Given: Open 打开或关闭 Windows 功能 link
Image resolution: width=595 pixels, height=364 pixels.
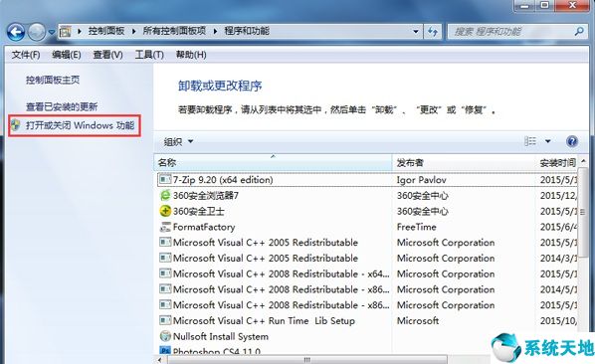Looking at the screenshot, I should (x=80, y=125).
